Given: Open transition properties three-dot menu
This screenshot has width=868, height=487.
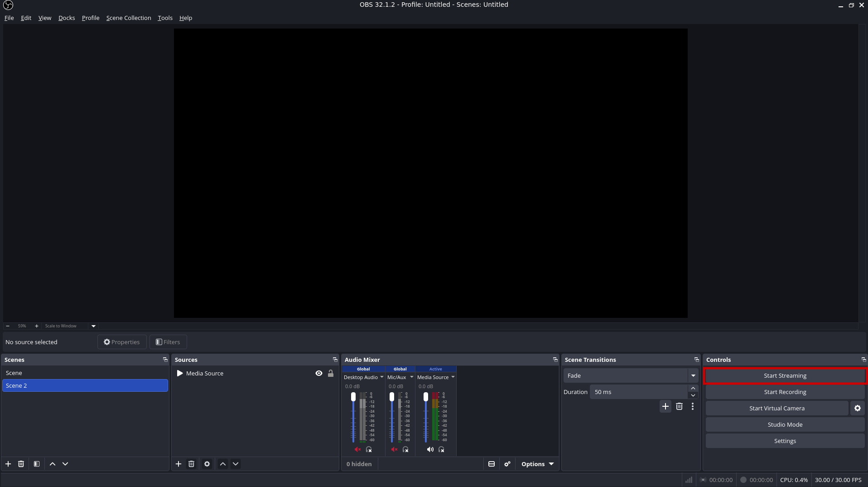Looking at the screenshot, I should tap(693, 406).
